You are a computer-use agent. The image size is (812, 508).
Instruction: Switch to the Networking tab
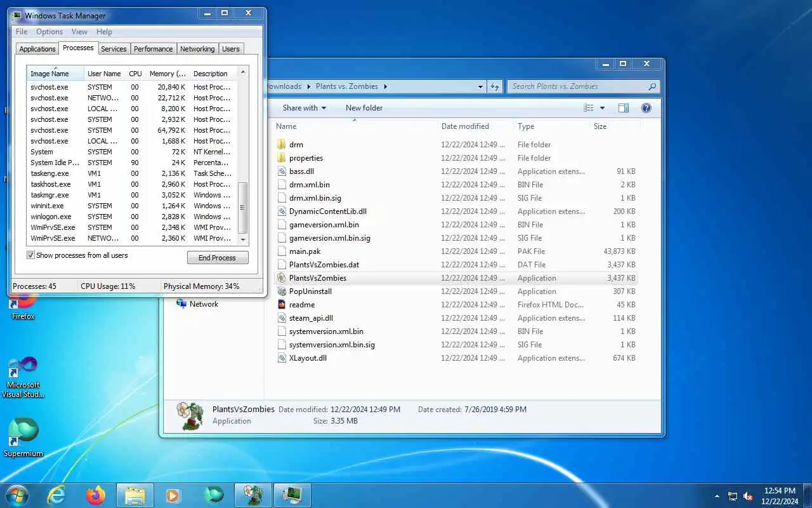197,49
